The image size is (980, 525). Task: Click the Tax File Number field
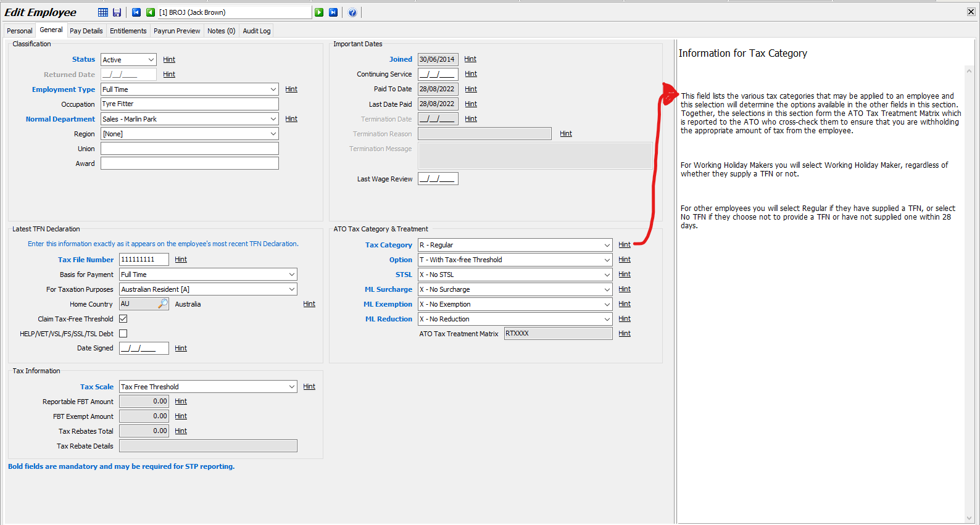[144, 260]
